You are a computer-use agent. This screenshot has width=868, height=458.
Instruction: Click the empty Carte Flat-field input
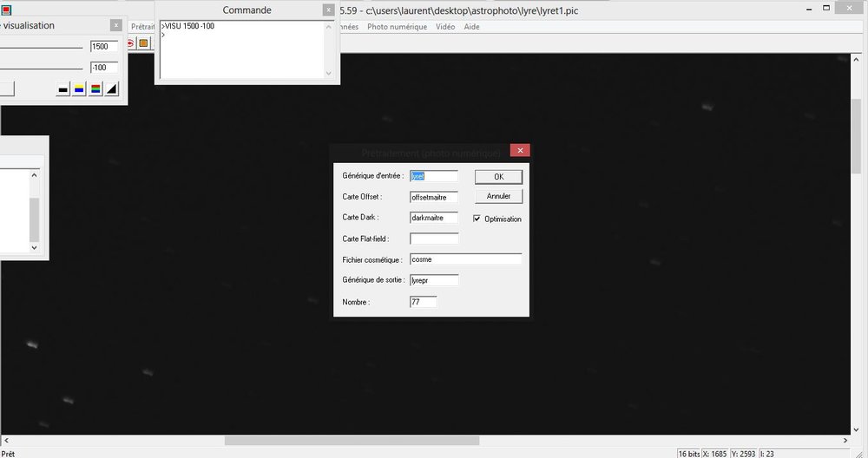[434, 239]
